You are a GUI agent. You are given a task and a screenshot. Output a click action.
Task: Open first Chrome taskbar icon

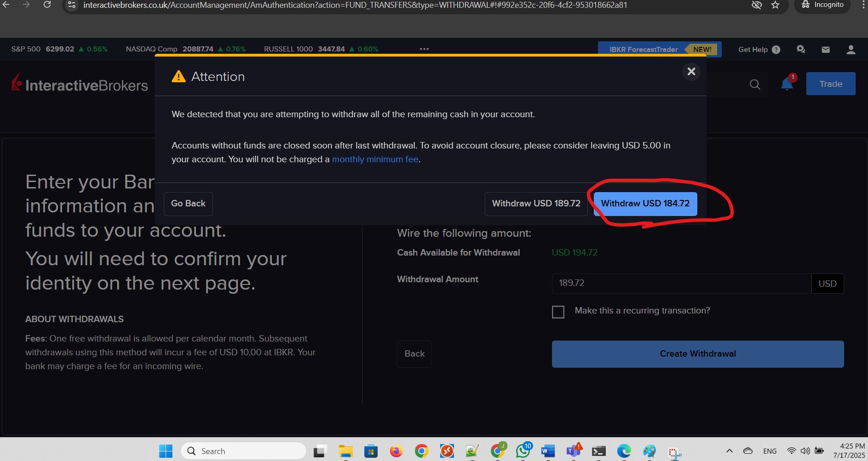coord(421,451)
